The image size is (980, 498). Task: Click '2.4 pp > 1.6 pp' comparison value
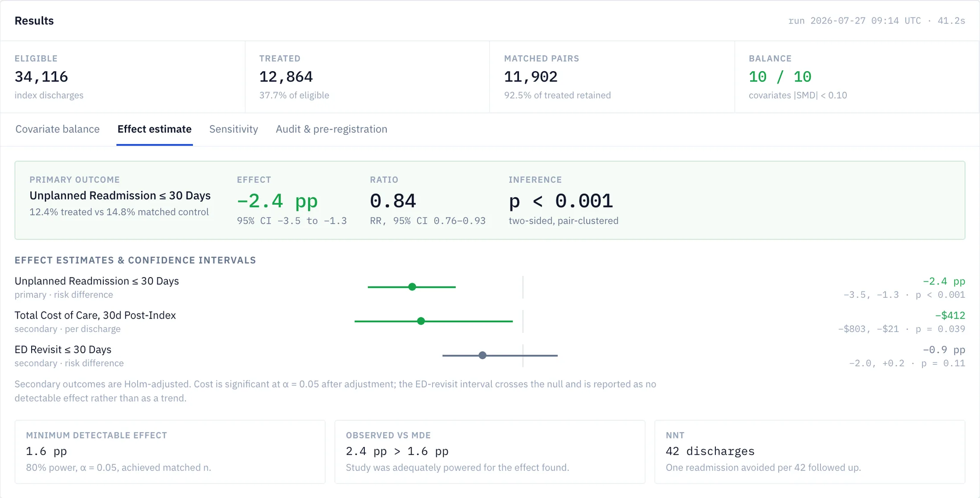tap(397, 451)
